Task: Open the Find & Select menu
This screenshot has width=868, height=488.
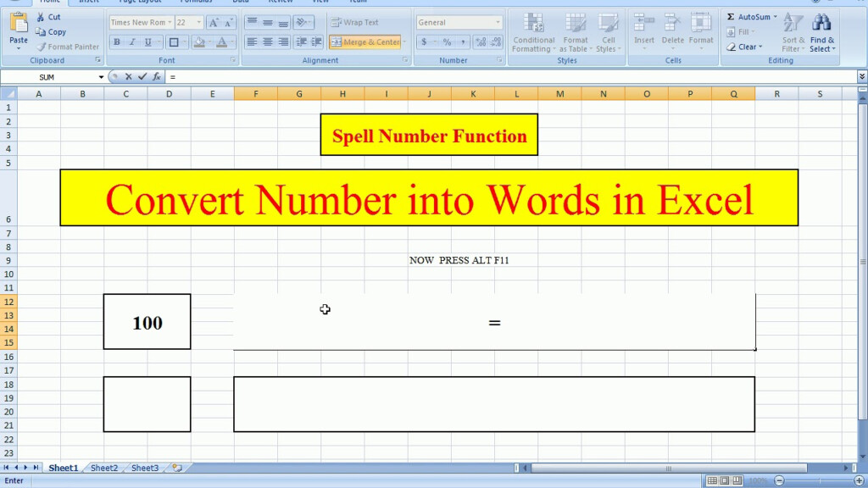Action: pos(822,33)
